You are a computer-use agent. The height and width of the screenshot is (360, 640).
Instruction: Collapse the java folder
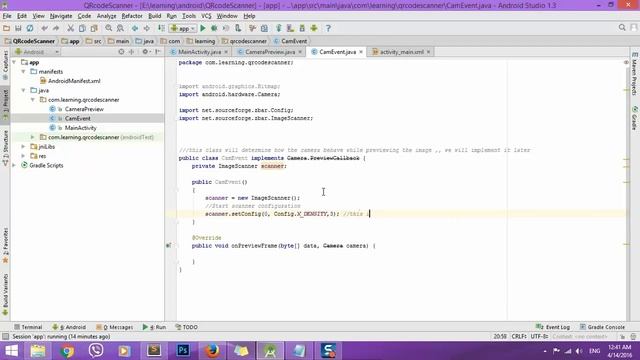[24, 90]
